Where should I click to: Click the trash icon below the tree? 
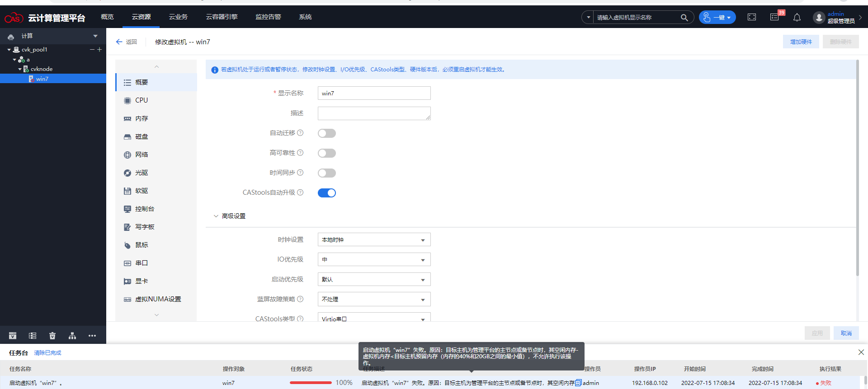(x=52, y=336)
